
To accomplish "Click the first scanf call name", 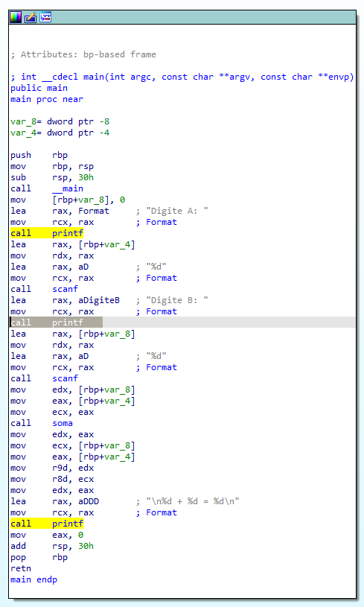I will pos(65,289).
